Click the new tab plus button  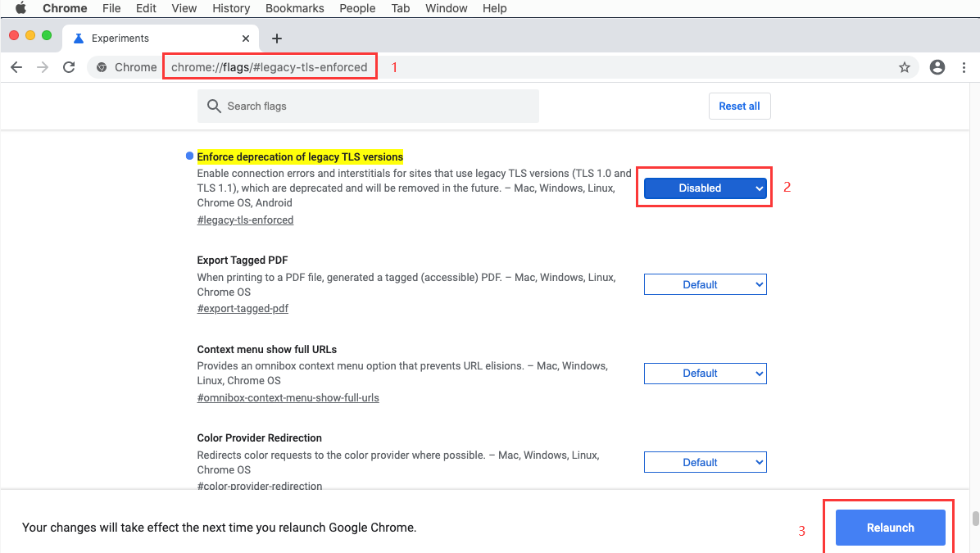[x=277, y=39]
